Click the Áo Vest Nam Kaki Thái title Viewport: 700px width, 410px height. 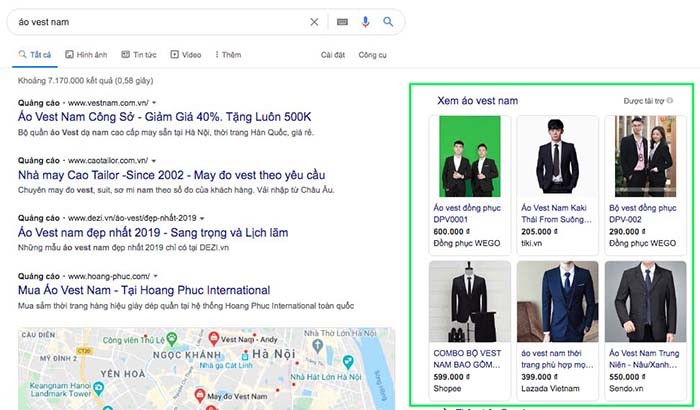(556, 213)
